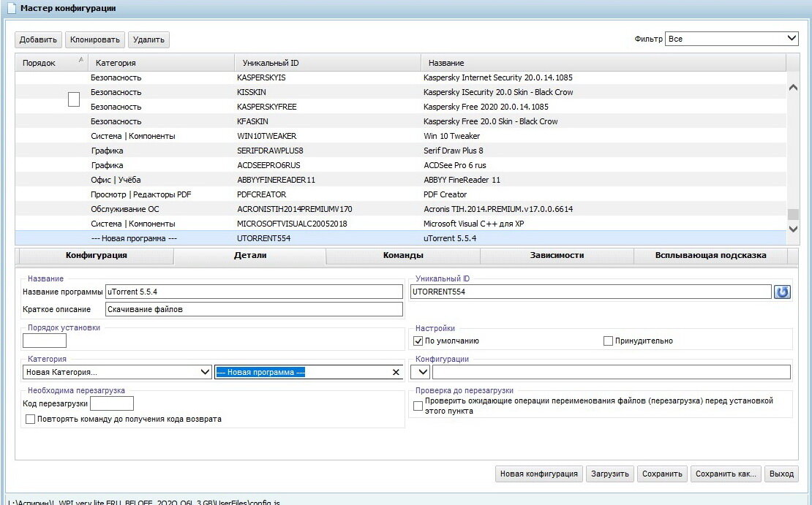The image size is (812, 505).
Task: Open the Фильтр dropdown showing Все
Action: coord(732,39)
